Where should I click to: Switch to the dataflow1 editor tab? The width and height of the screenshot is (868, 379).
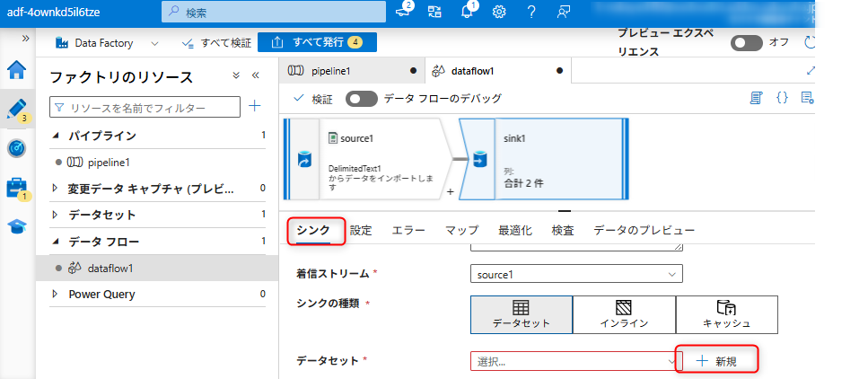click(497, 71)
